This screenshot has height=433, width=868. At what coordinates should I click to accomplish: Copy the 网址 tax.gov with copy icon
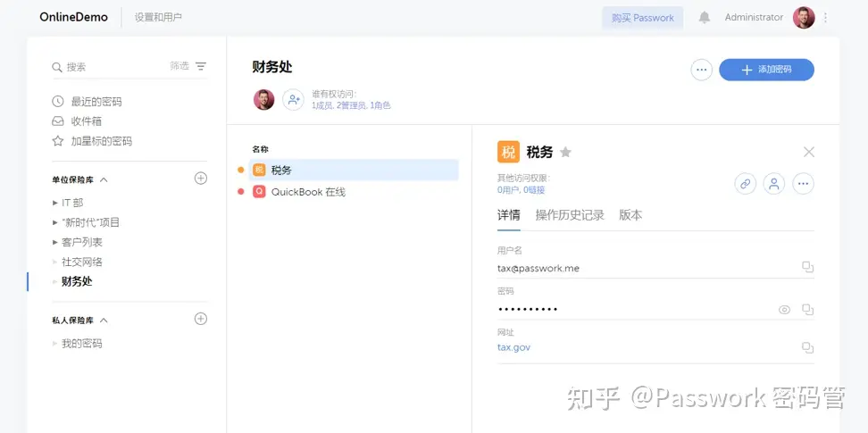pyautogui.click(x=807, y=347)
